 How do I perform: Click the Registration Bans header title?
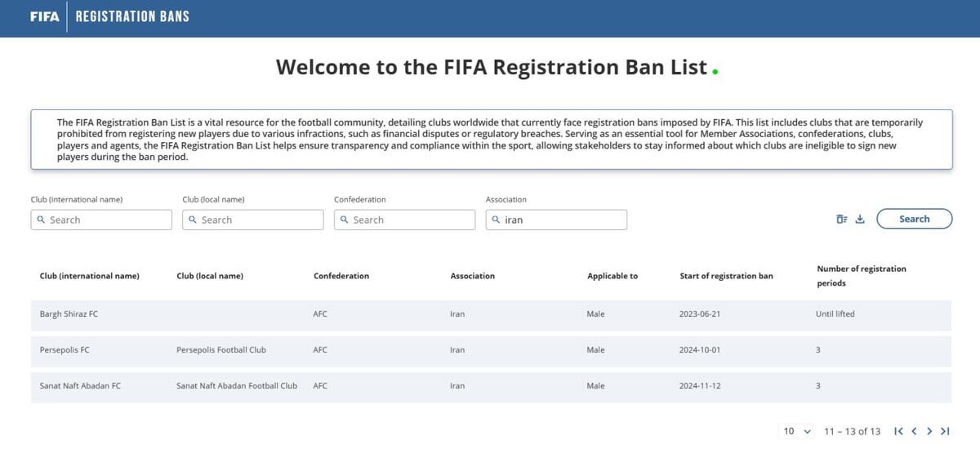pos(132,16)
